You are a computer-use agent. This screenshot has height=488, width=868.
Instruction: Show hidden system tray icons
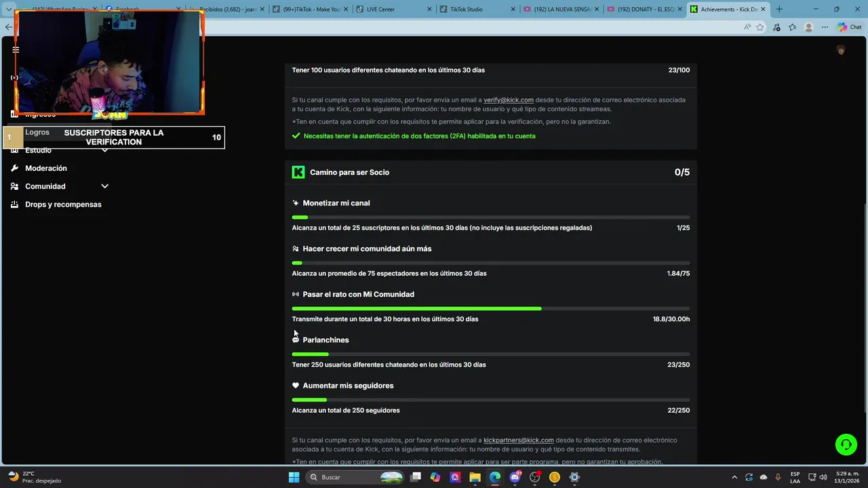[734, 477]
